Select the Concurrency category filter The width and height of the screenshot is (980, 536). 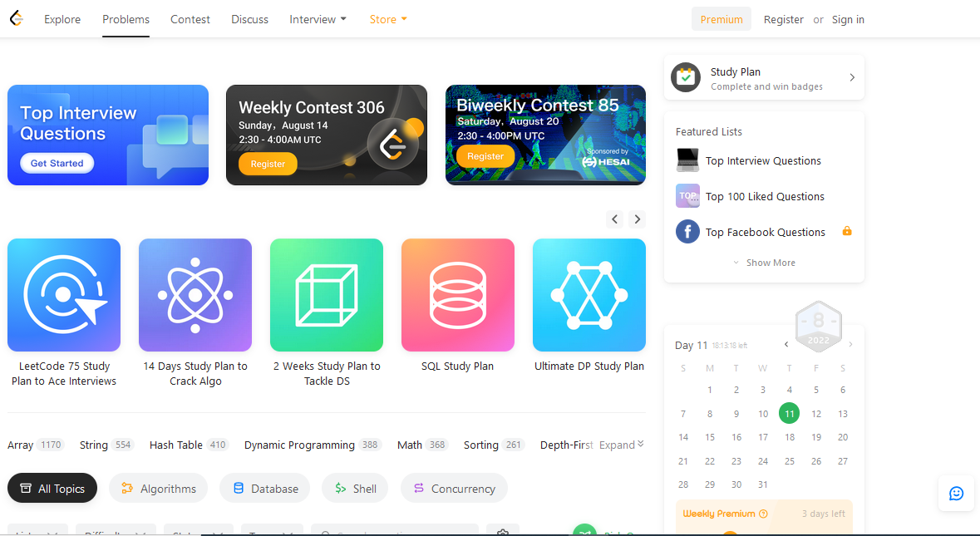pos(455,489)
